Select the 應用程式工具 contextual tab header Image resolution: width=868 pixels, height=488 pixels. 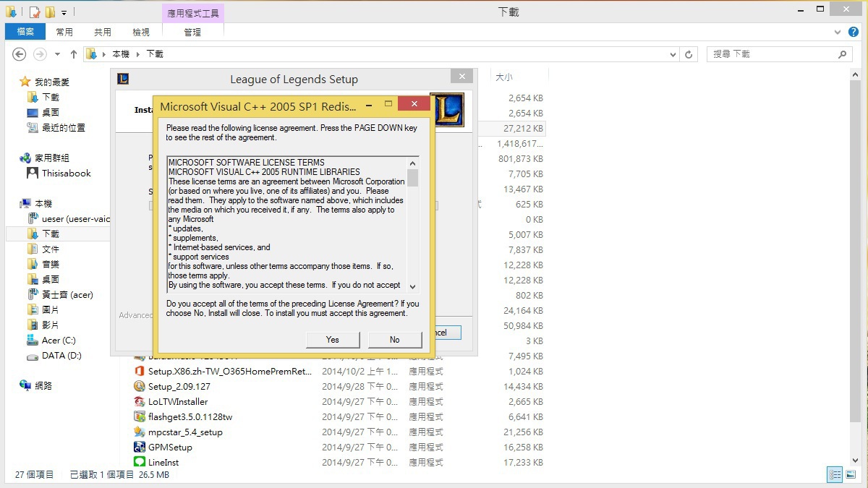point(192,13)
